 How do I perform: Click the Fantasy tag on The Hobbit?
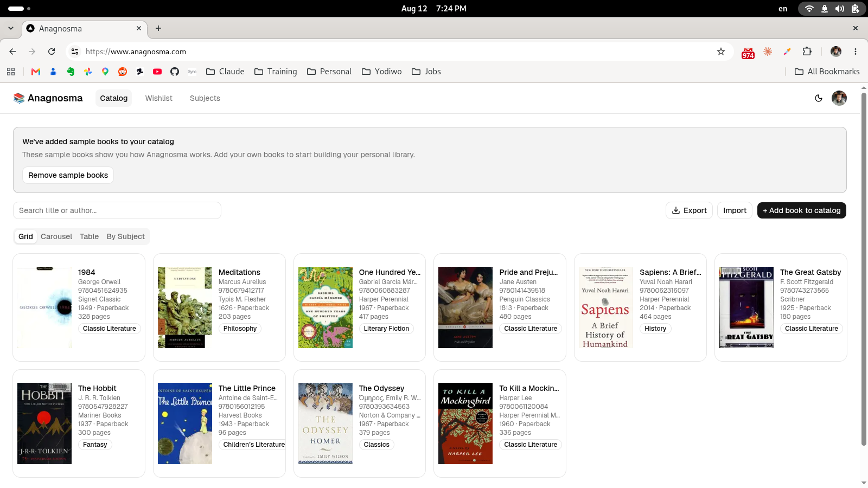click(x=95, y=445)
